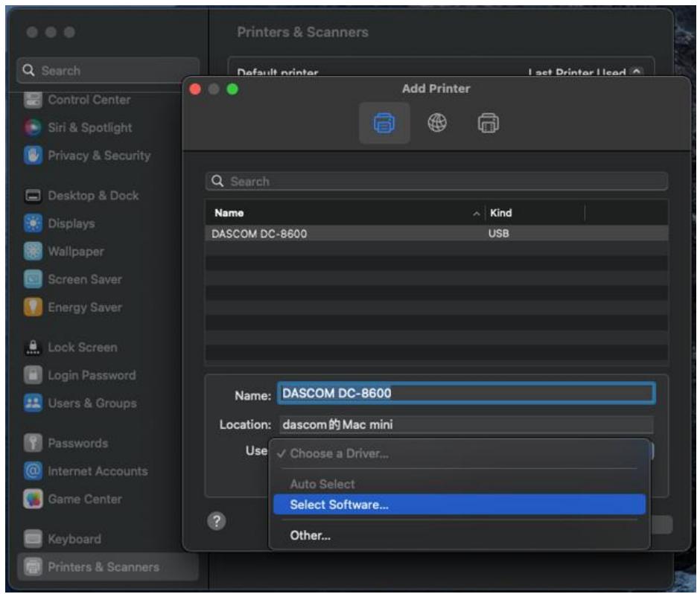700x594 pixels.
Task: Select Passwords in the sidebar
Action: tap(78, 443)
